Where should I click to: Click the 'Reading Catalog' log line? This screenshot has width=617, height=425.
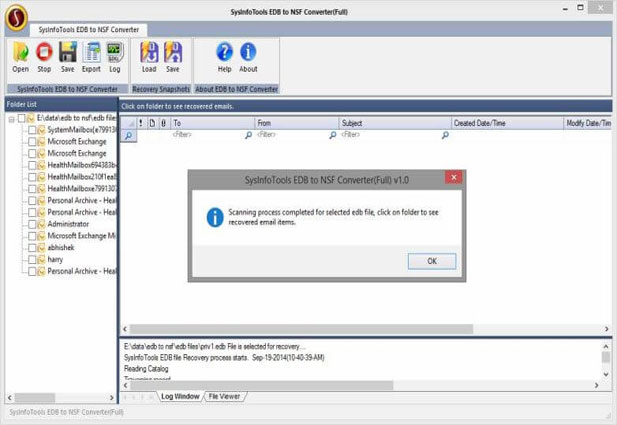point(146,369)
